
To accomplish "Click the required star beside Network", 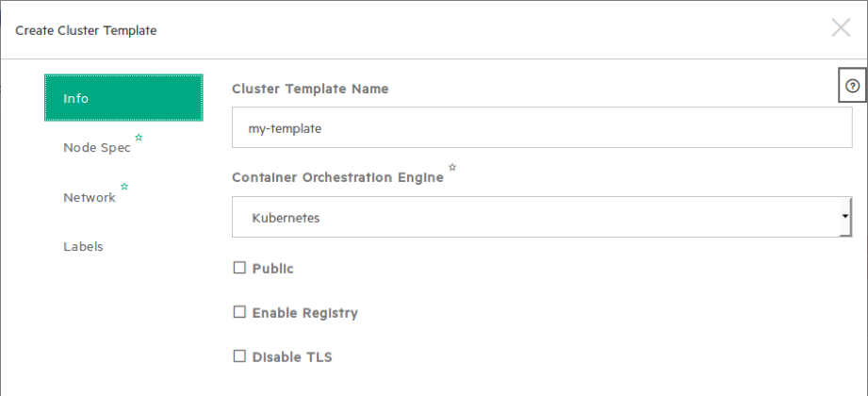I will (123, 187).
